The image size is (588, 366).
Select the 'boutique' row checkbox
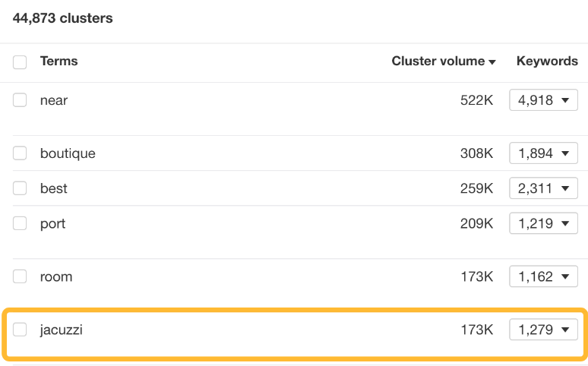click(20, 153)
